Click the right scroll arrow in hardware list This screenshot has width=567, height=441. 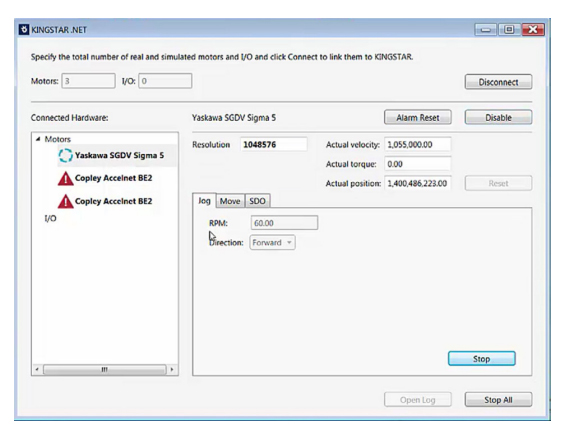(x=172, y=369)
